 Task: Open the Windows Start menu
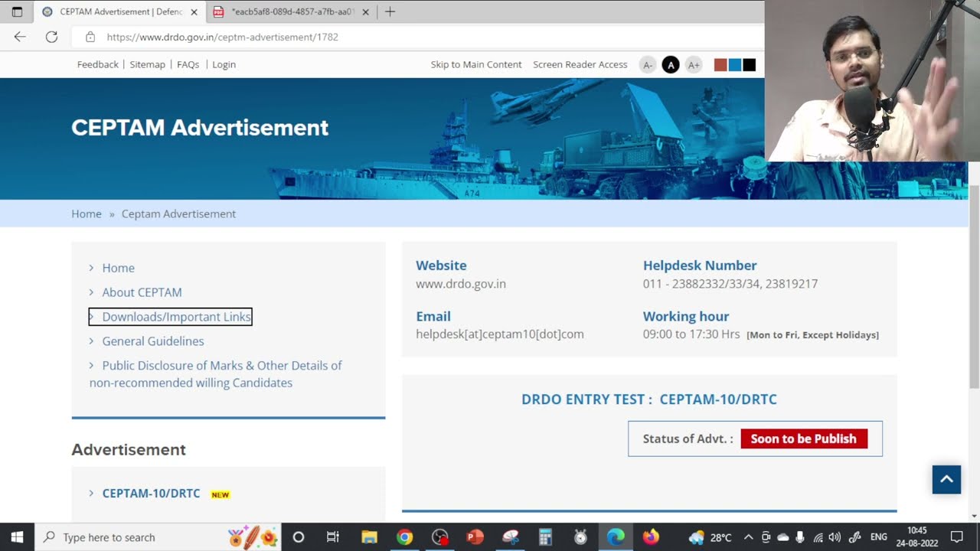(17, 537)
